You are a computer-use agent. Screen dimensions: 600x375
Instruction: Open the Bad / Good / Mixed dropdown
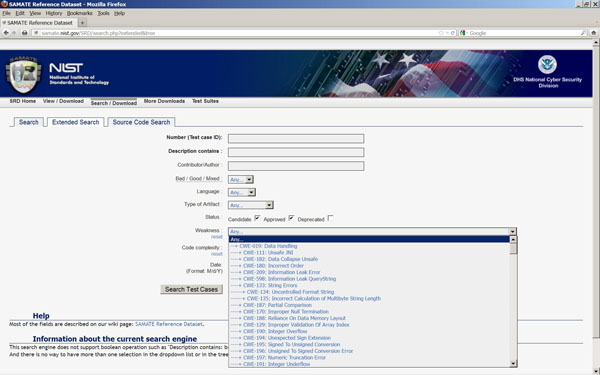241,179
